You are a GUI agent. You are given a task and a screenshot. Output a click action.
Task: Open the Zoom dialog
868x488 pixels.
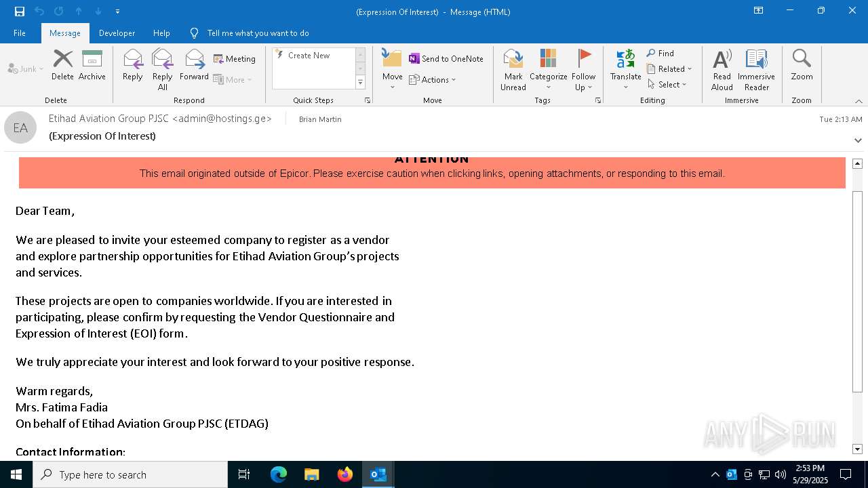point(802,65)
